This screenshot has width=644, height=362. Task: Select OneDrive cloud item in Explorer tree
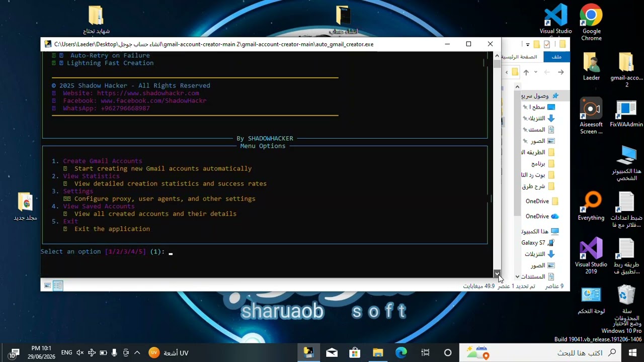coord(541,216)
